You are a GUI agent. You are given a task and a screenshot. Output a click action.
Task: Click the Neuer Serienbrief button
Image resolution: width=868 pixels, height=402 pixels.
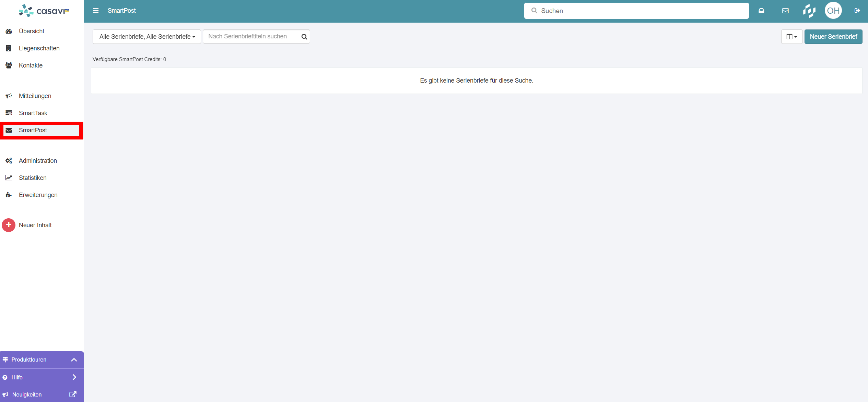833,37
